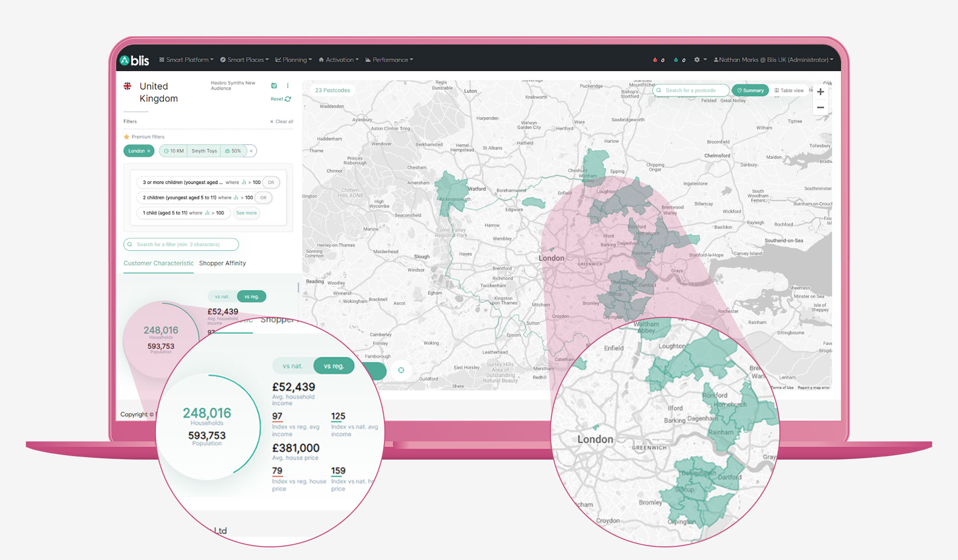Zoom in on the map
The height and width of the screenshot is (560, 958).
(820, 92)
